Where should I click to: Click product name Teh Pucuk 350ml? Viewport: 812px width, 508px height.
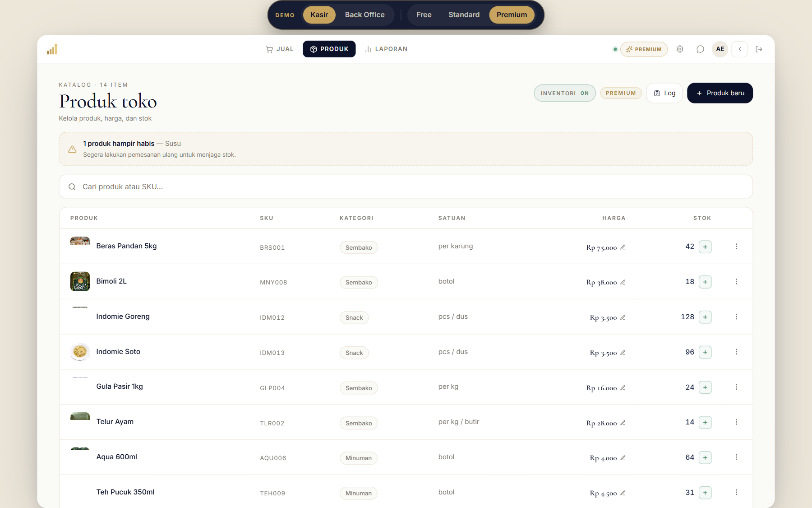tap(125, 492)
